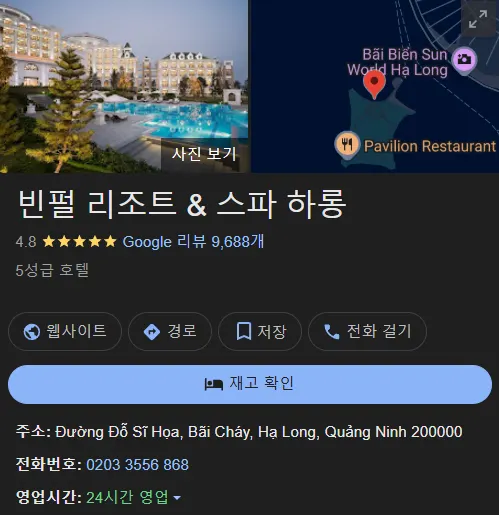Click the purple camera marker on map
The width and height of the screenshot is (499, 515).
pyautogui.click(x=464, y=60)
